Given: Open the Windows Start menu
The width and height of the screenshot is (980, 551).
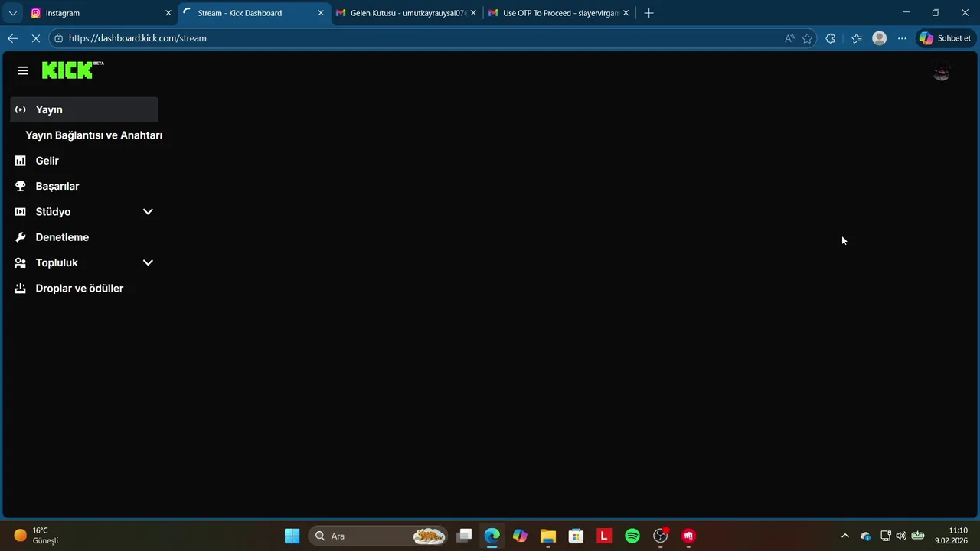Looking at the screenshot, I should pos(292,536).
